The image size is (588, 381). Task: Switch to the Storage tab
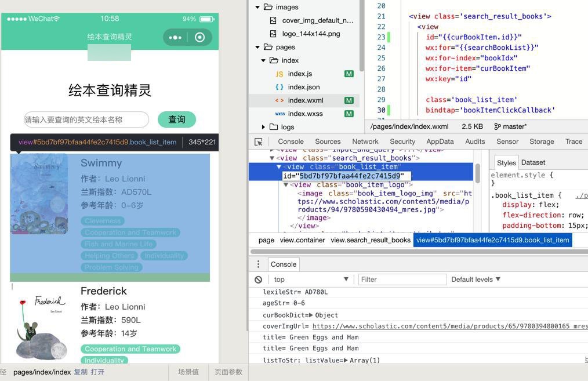click(542, 141)
